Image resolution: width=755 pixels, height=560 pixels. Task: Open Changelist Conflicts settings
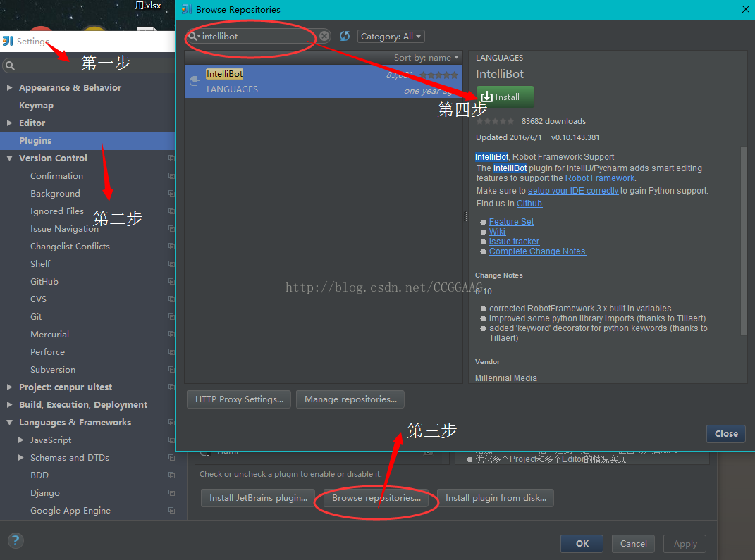pos(70,246)
